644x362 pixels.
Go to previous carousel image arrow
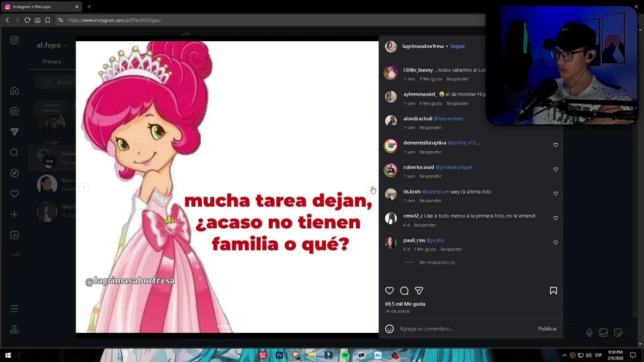[x=84, y=187]
